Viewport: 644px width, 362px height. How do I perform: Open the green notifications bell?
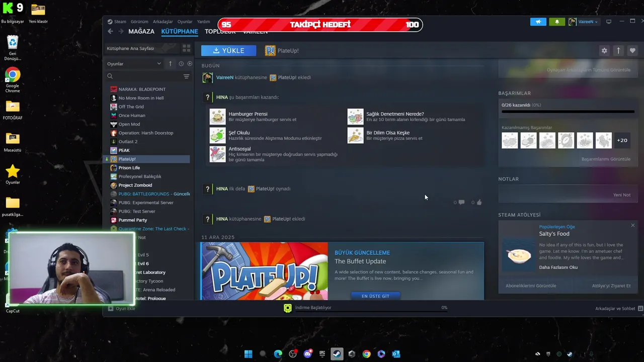557,22
